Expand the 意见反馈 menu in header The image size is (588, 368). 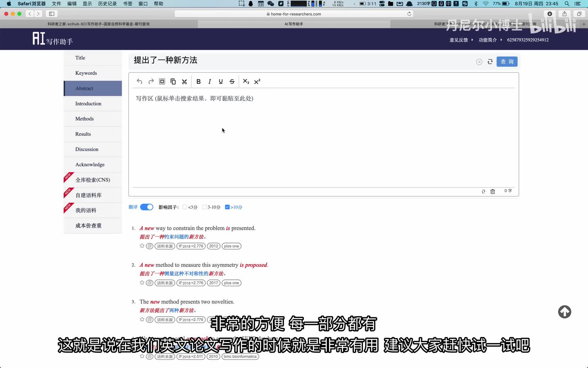461,40
